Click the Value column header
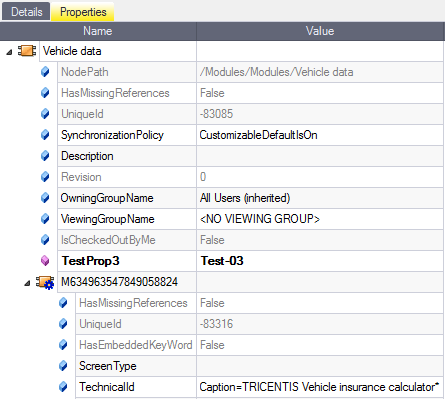 pos(320,31)
